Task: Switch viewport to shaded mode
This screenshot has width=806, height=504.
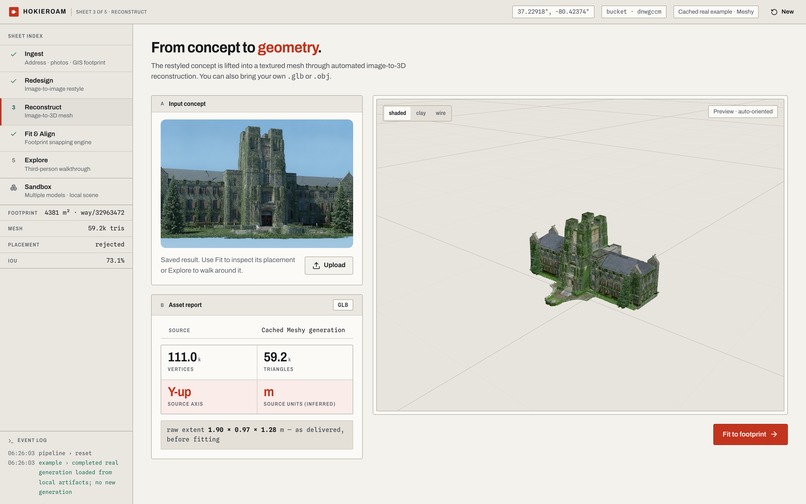Action: pyautogui.click(x=397, y=113)
